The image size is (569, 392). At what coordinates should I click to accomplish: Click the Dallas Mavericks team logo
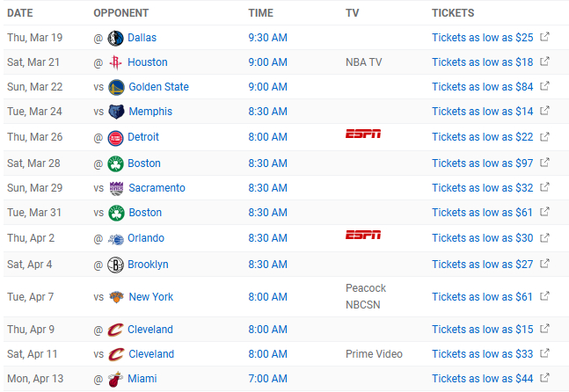coord(115,38)
